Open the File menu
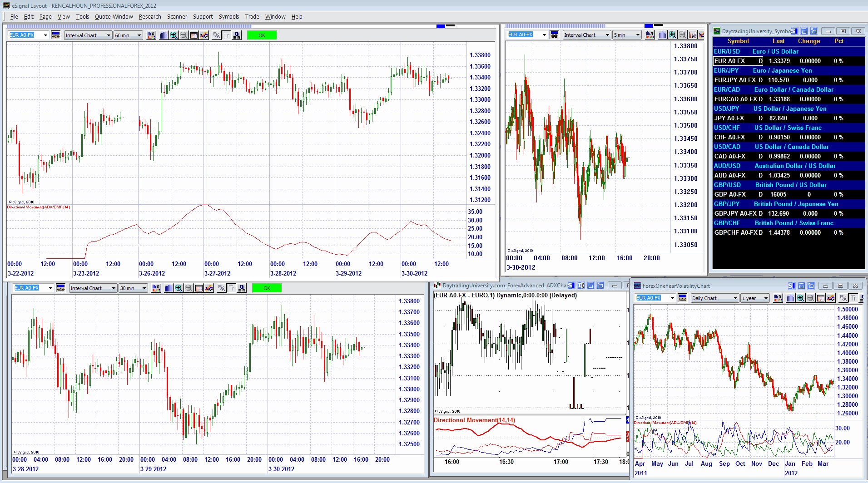The image size is (868, 483). [x=14, y=17]
